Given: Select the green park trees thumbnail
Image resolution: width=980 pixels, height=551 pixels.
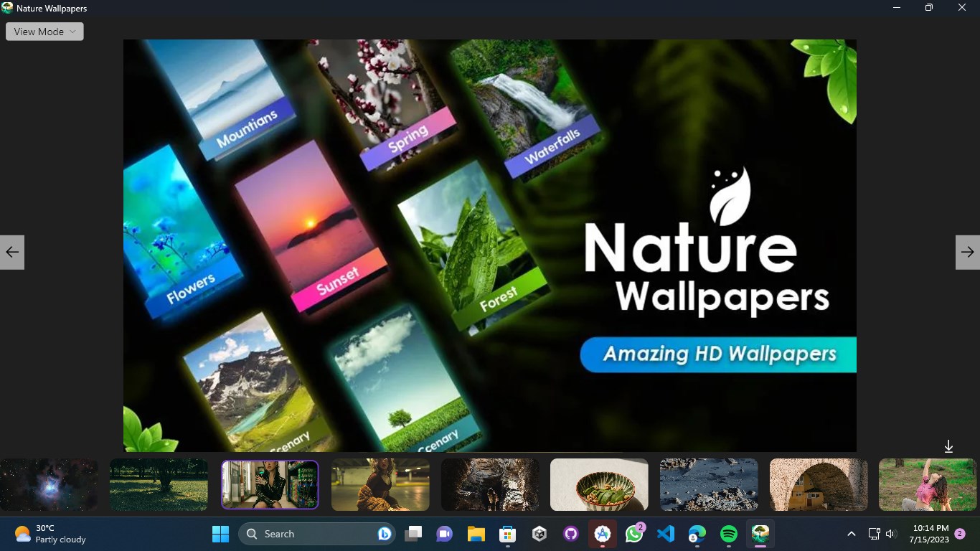Looking at the screenshot, I should coord(159,485).
